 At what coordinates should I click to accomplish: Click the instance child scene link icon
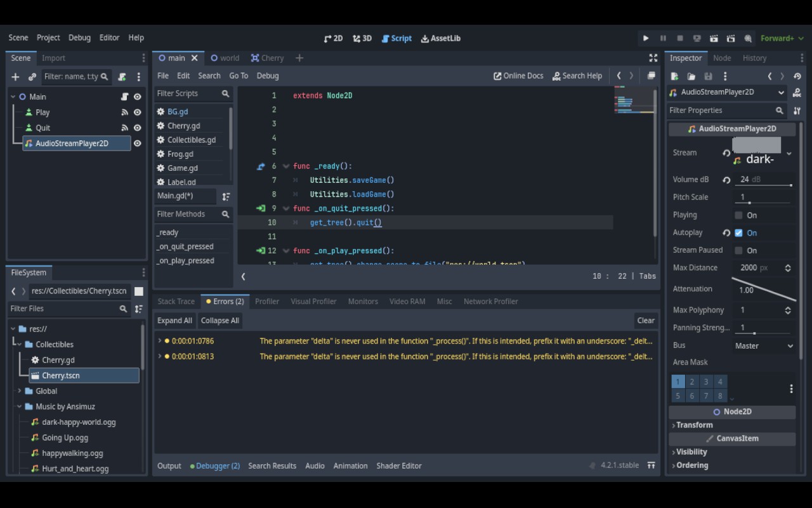click(x=32, y=77)
